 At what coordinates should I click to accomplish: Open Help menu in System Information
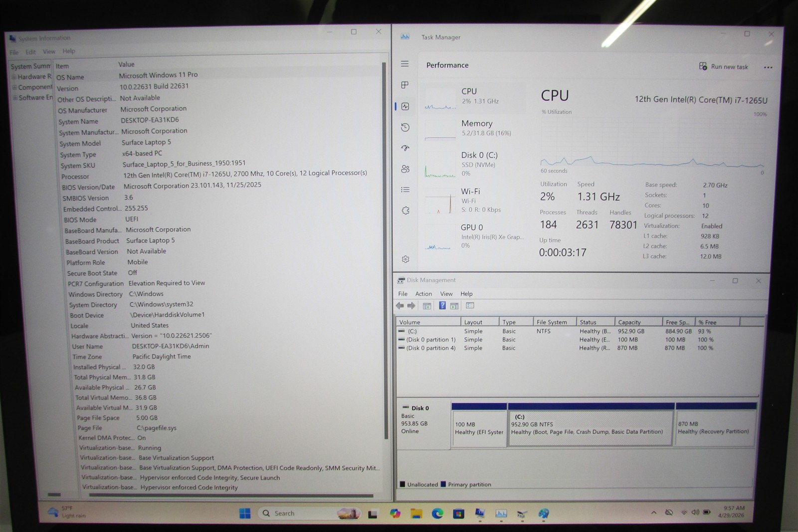[69, 51]
